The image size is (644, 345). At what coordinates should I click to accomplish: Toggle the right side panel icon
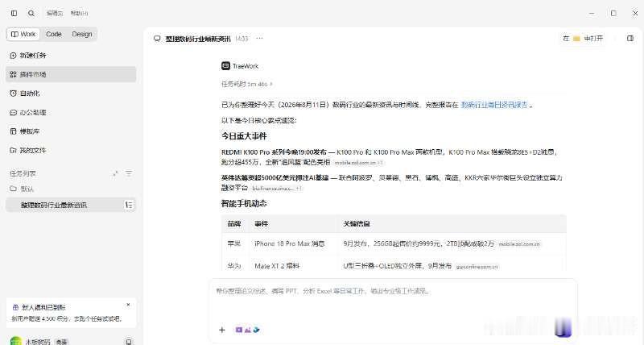point(630,38)
